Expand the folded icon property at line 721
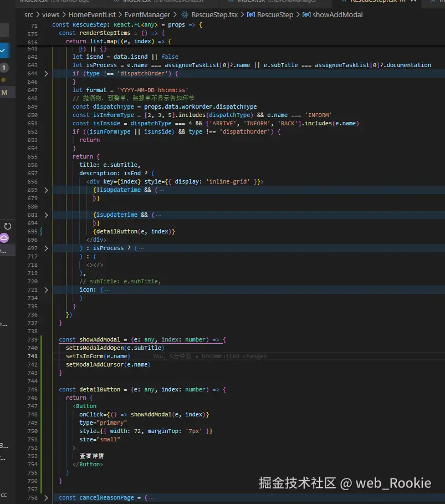Image resolution: width=445 pixels, height=504 pixels. [46, 289]
